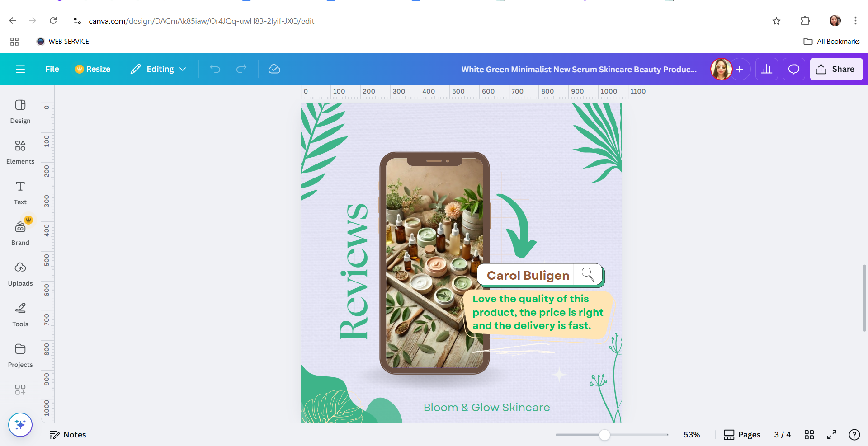Open the Apps grid icon
This screenshot has height=446, width=868.
coord(20,390)
